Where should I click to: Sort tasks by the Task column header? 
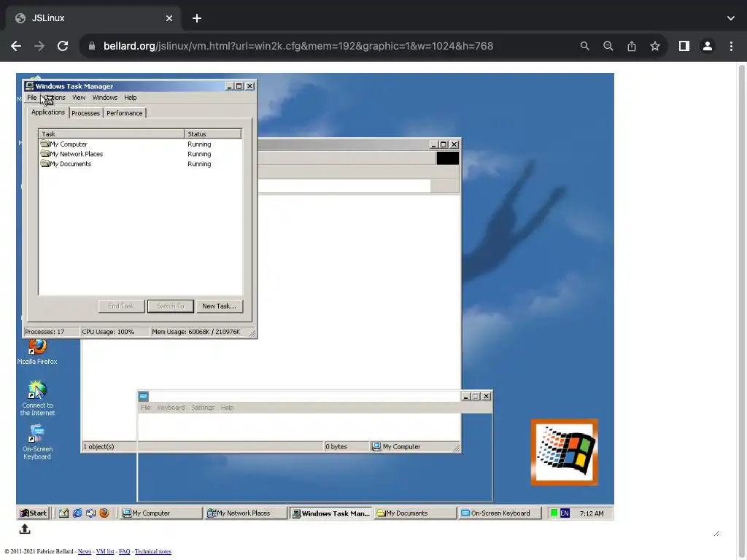(112, 134)
